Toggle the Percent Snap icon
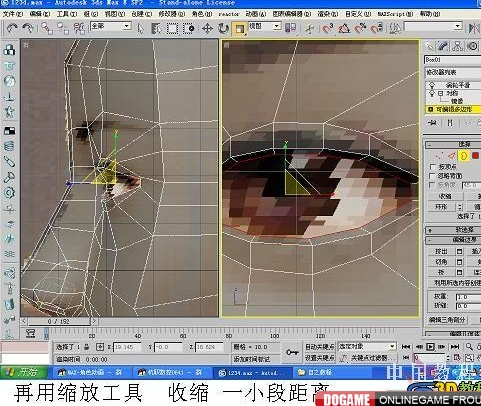This screenshot has width=481, height=406. click(360, 28)
